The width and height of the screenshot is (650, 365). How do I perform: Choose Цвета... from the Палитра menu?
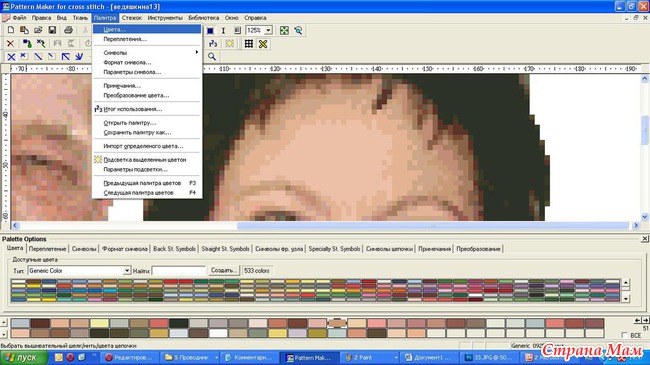147,29
